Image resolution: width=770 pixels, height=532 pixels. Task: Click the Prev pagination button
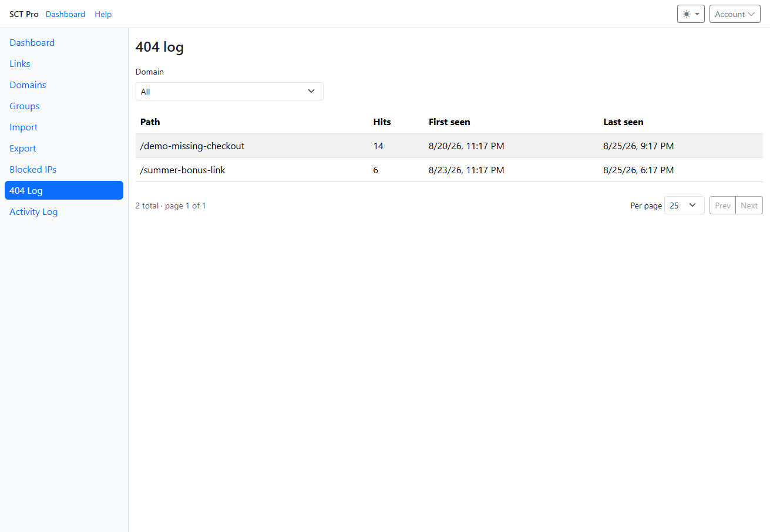pos(722,206)
